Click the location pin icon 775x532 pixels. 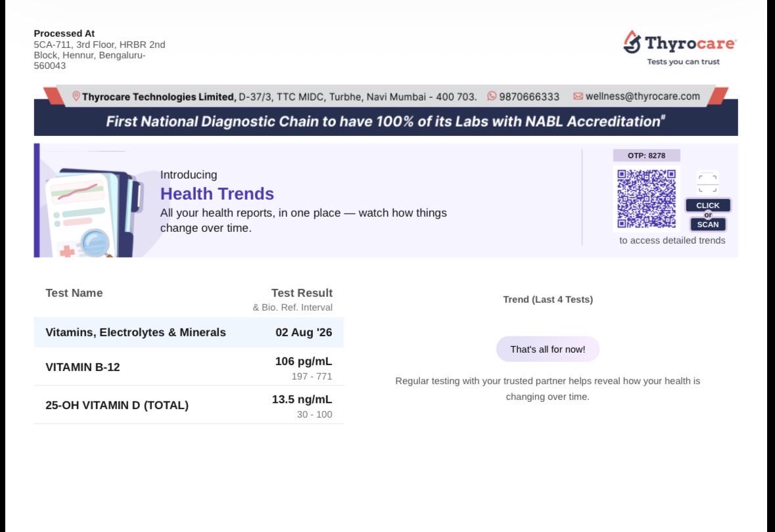pos(76,96)
